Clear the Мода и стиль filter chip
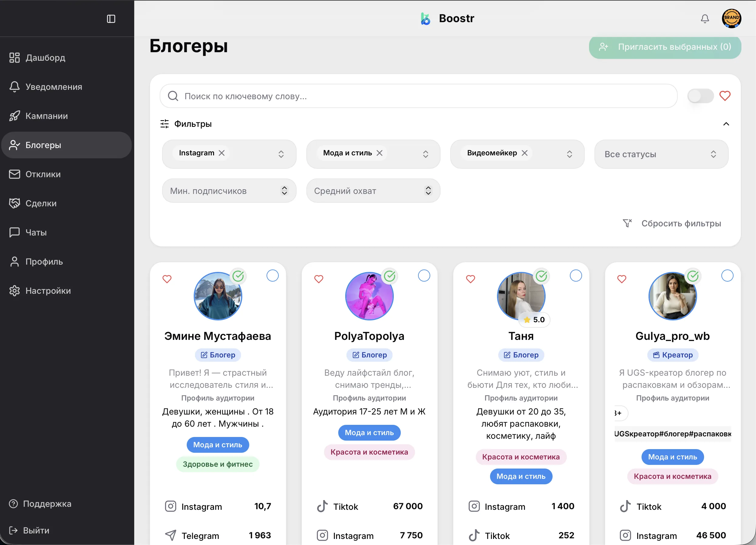756x545 pixels. click(380, 153)
